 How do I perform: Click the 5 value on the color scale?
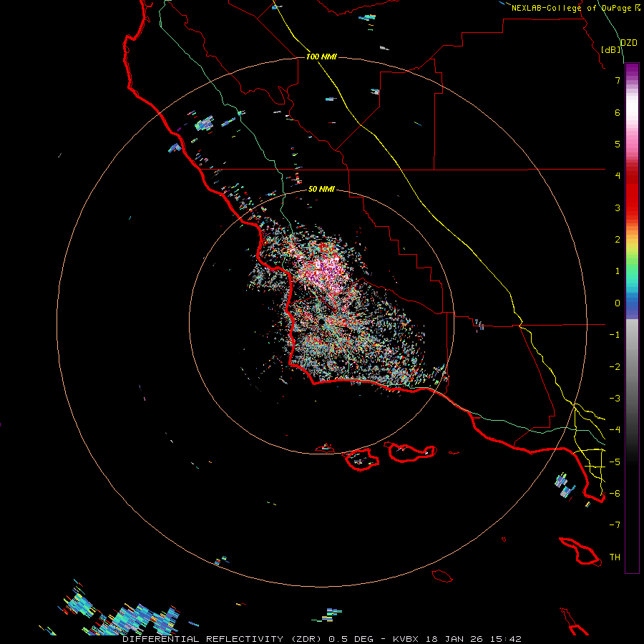tap(618, 144)
